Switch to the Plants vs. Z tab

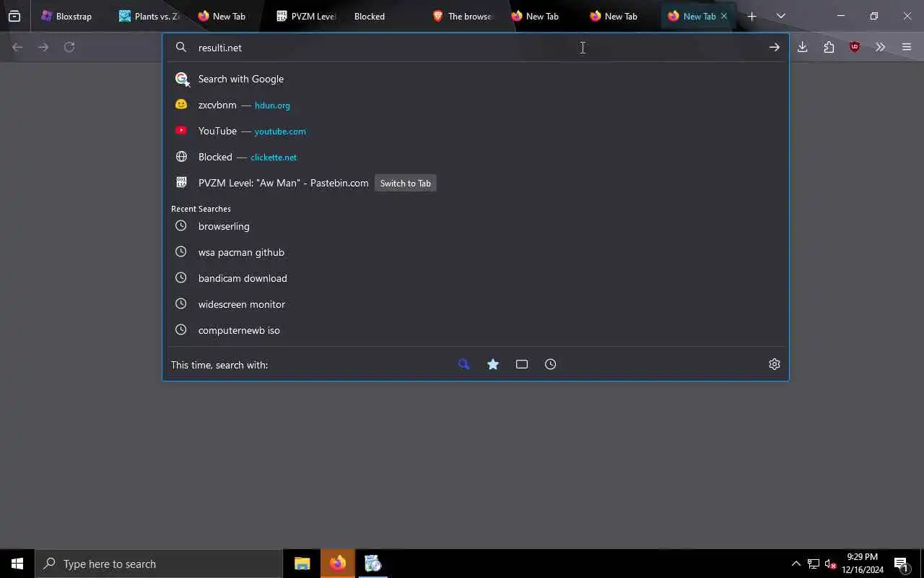[149, 16]
